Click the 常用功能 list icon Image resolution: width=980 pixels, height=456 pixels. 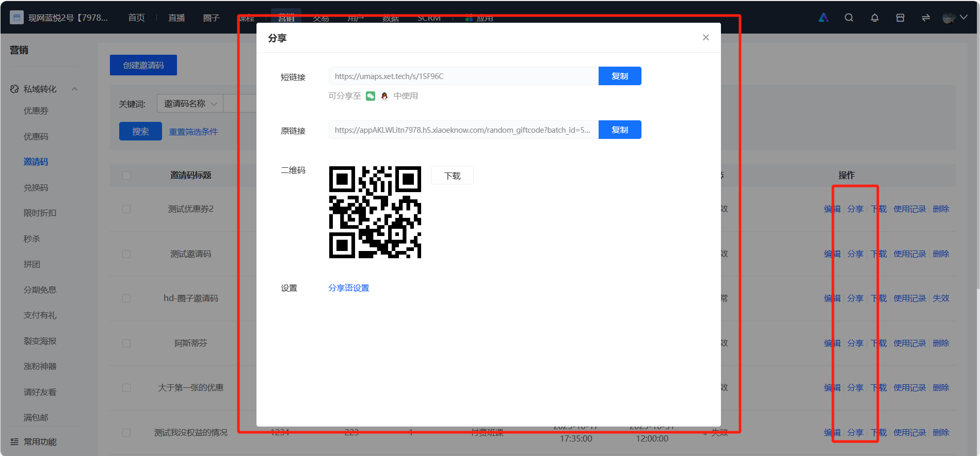14,442
